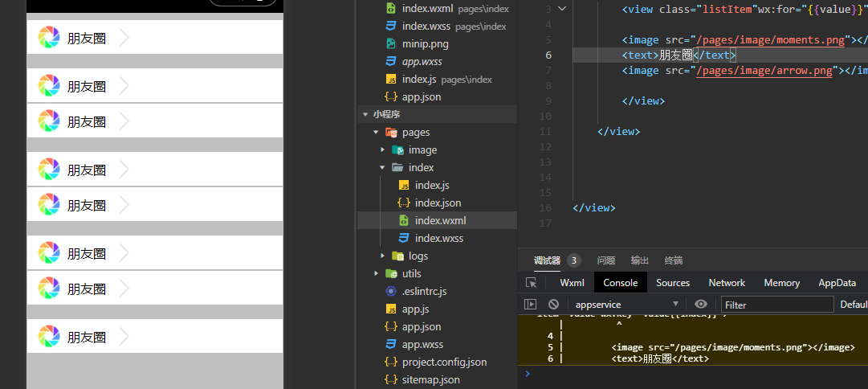Click line number 6 in the editor gutter

tap(548, 55)
